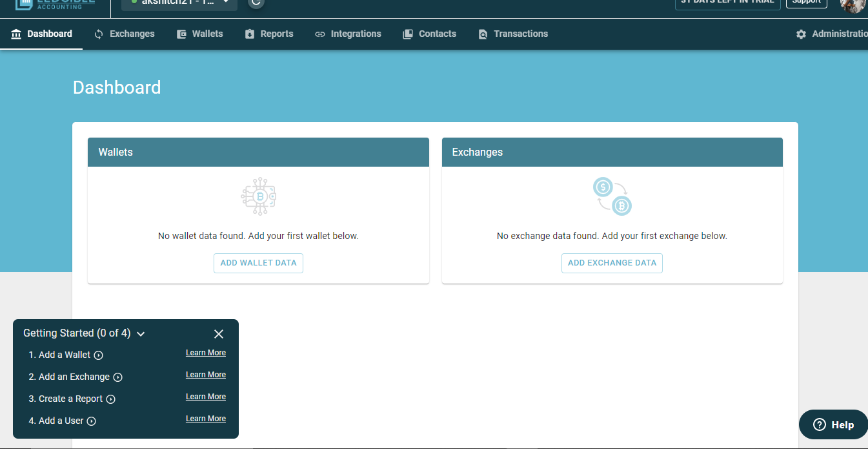Open Learn More for Add a Wallet
Viewport: 868px width, 449px height.
click(206, 353)
